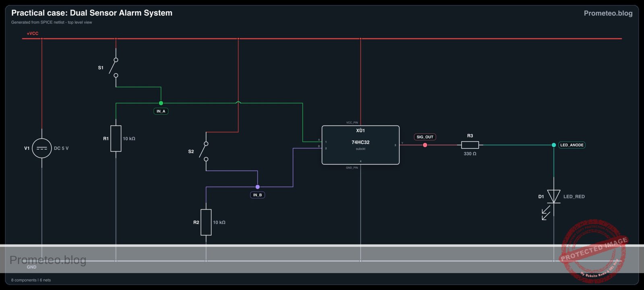Select switch S1 symbol

114,68
